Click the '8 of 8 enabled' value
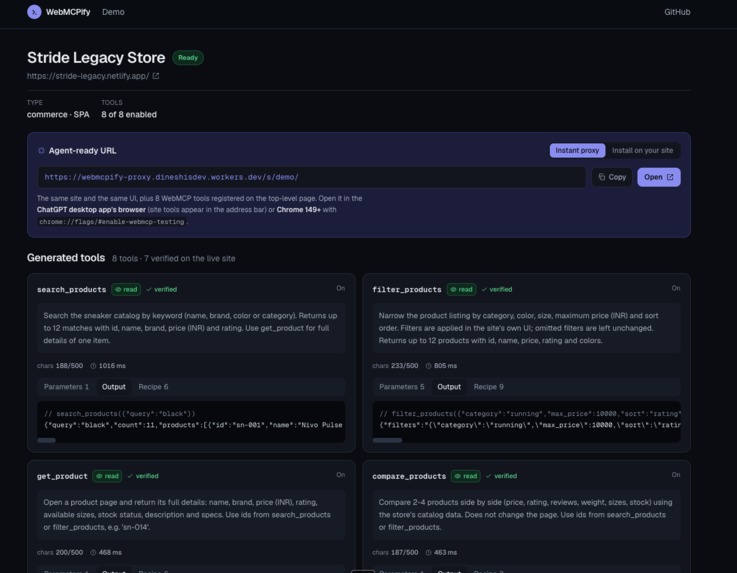This screenshot has height=573, width=737. point(129,115)
